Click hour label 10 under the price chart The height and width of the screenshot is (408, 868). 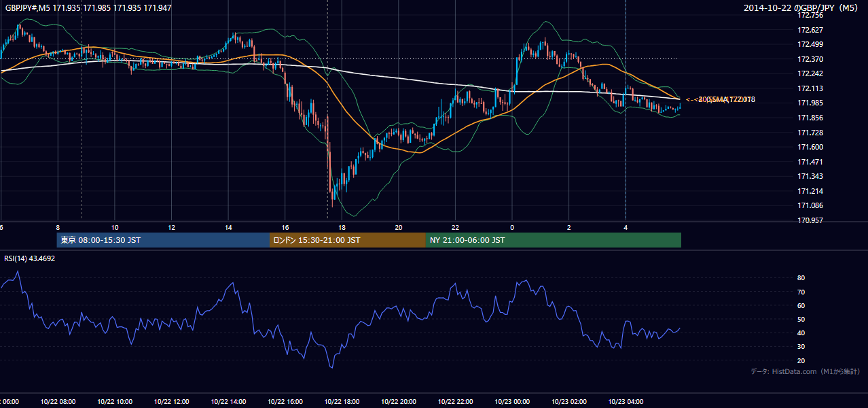tap(115, 228)
